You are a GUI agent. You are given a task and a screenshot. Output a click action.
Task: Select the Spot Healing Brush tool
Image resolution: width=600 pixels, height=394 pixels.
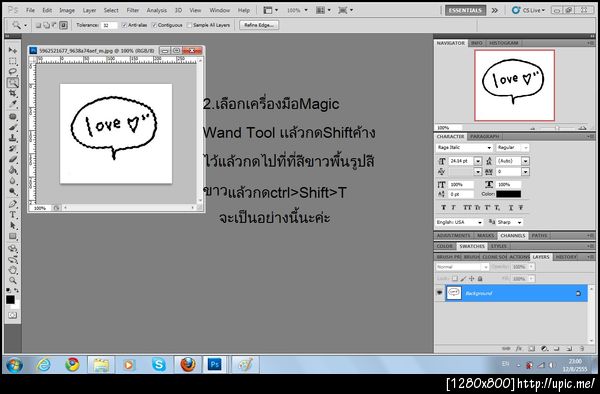point(13,117)
